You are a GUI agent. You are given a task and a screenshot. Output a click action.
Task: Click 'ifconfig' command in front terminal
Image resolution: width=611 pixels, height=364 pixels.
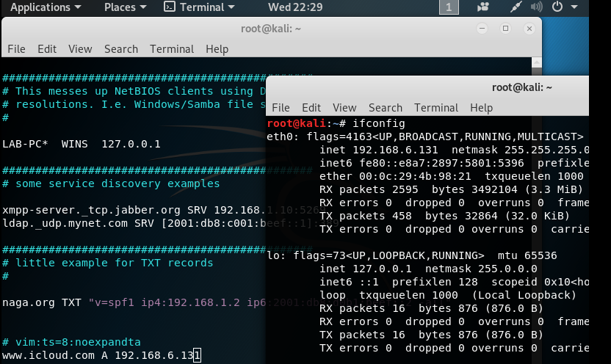(x=379, y=123)
